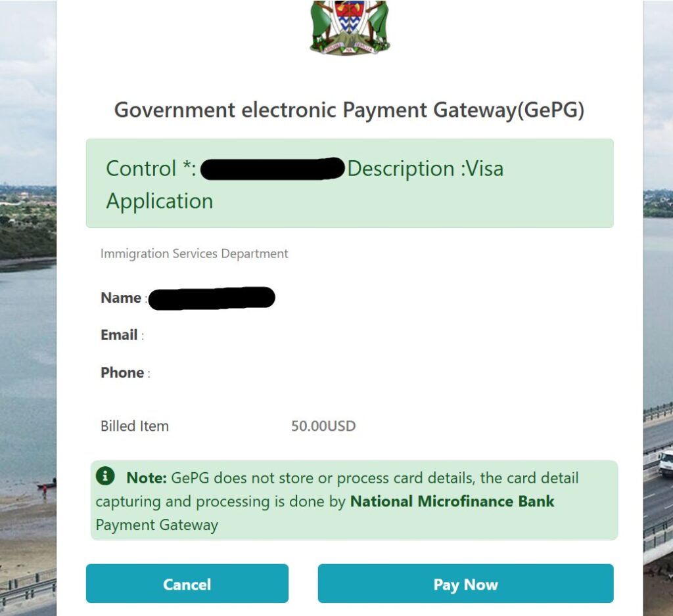Click the Control number label
The height and width of the screenshot is (616, 673).
pos(151,169)
